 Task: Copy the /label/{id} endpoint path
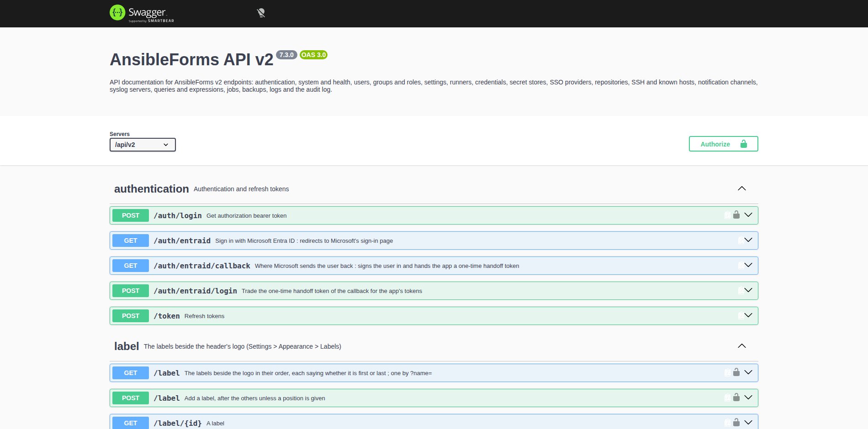pyautogui.click(x=727, y=423)
